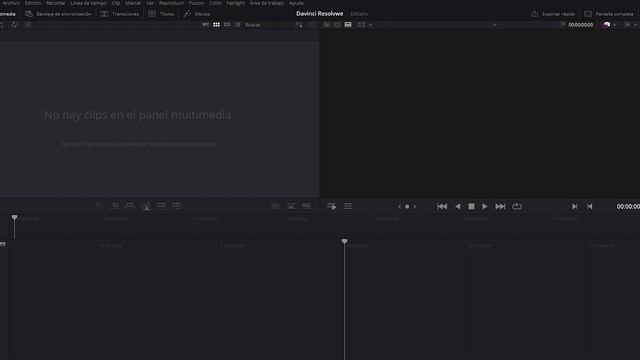Click the source overwrite edit icon

tap(177, 206)
